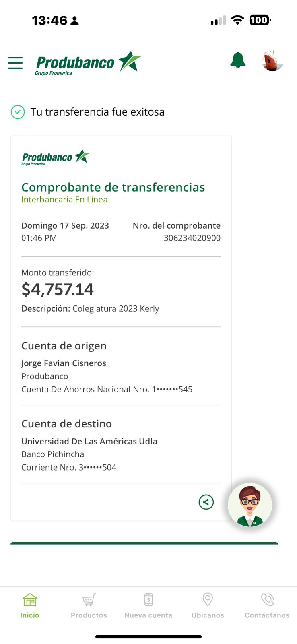
Task: Tap the Produbanco logo in header
Action: tap(89, 63)
